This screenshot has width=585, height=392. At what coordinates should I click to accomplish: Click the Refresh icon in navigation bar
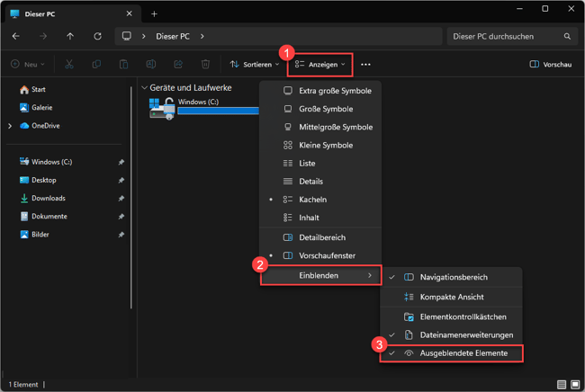click(97, 37)
